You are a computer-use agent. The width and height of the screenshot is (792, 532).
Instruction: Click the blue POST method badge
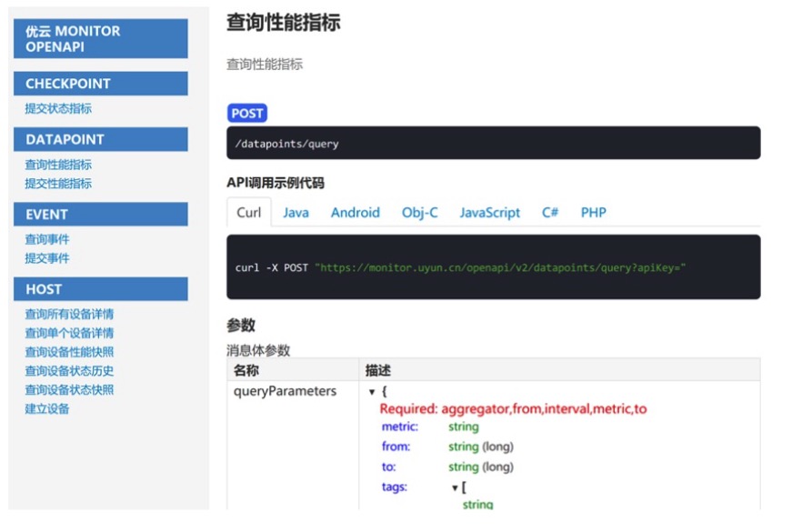click(246, 114)
